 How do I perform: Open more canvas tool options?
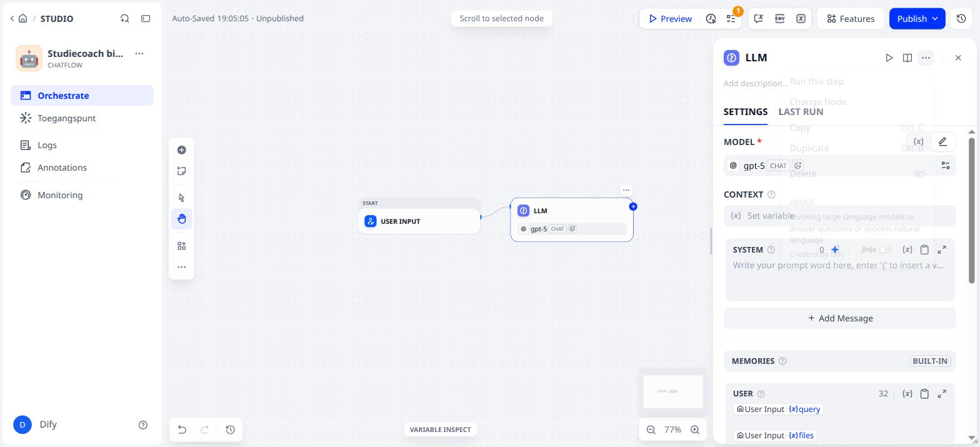pyautogui.click(x=181, y=267)
